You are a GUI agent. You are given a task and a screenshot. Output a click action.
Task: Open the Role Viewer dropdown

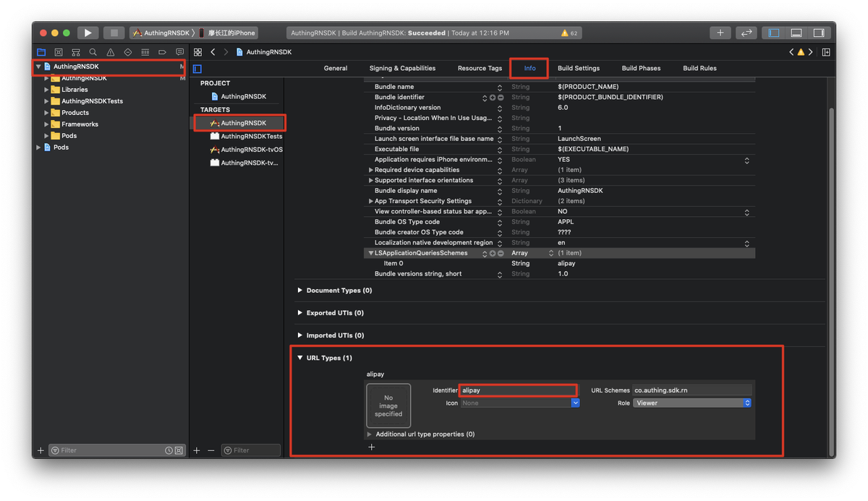pos(692,403)
